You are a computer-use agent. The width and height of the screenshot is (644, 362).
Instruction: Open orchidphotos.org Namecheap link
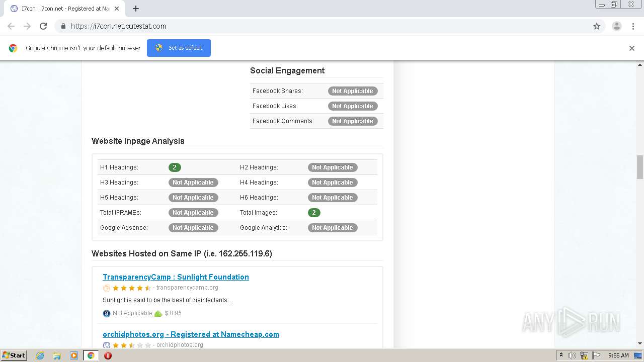pyautogui.click(x=191, y=334)
